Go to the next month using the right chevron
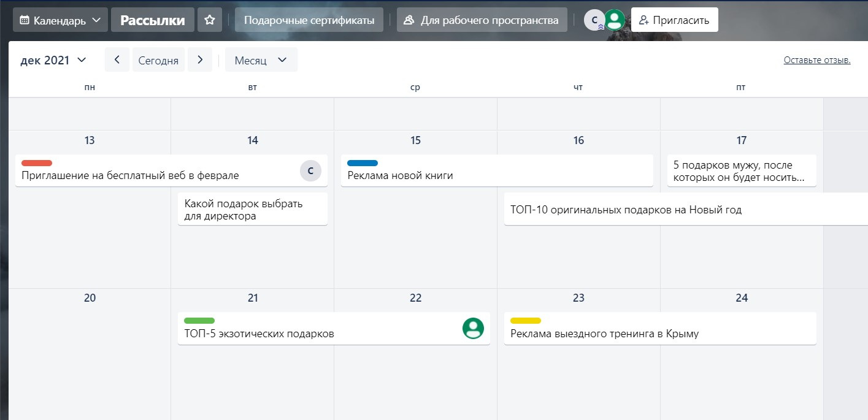The width and height of the screenshot is (868, 420). [201, 59]
